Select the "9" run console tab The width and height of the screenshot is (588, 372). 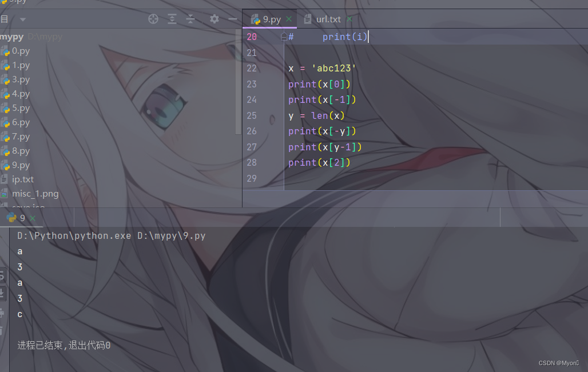pyautogui.click(x=22, y=217)
